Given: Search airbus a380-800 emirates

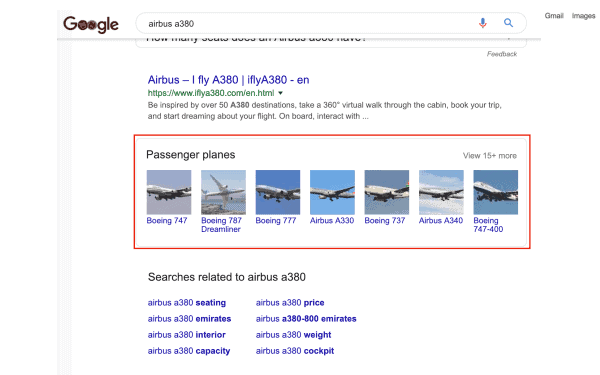Looking at the screenshot, I should point(306,319).
